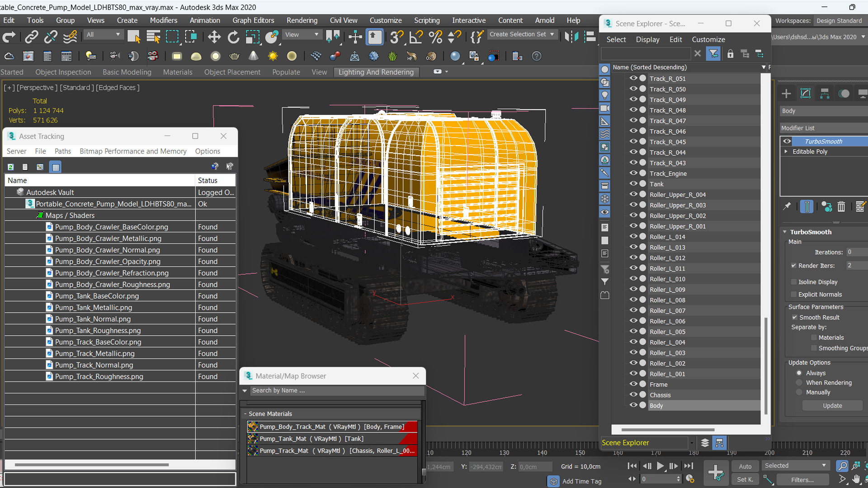868x488 pixels.
Task: Collapse the Scene Materials group
Action: click(x=245, y=414)
